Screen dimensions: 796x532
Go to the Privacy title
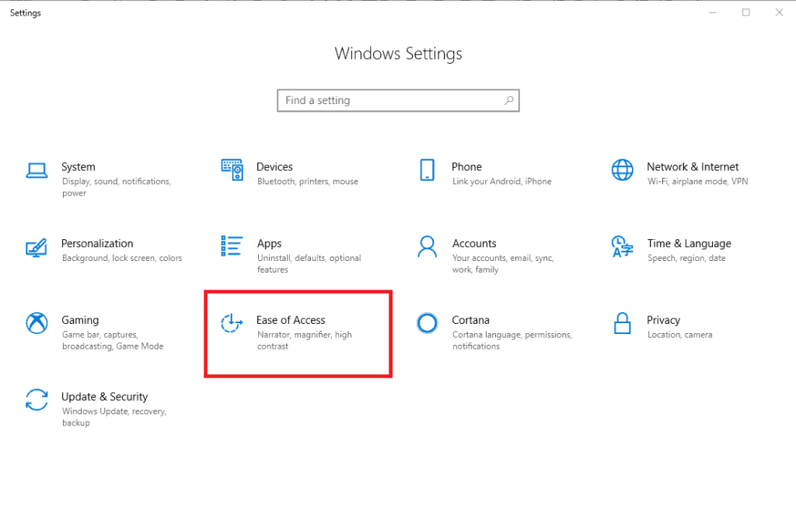click(663, 320)
